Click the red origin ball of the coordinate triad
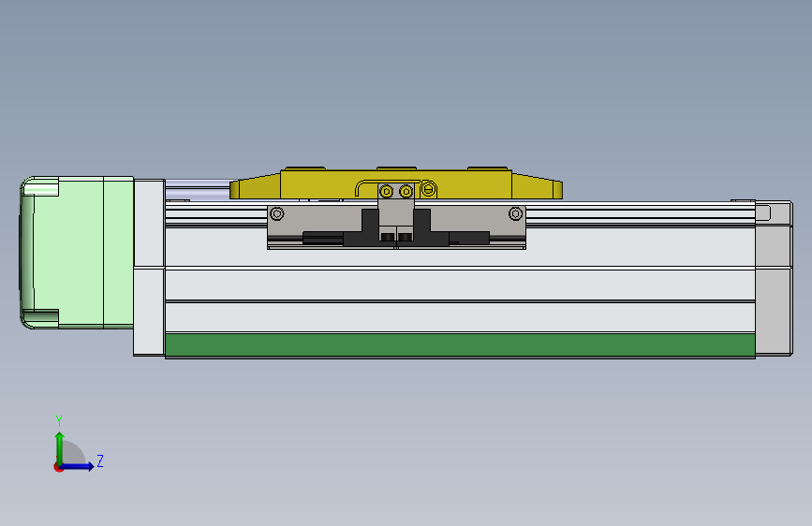Image resolution: width=812 pixels, height=526 pixels. 58,467
